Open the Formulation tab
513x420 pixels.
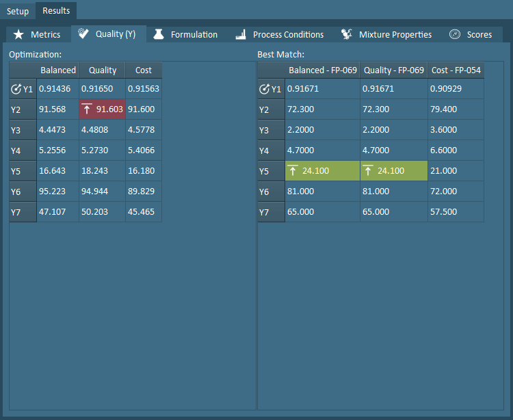194,34
